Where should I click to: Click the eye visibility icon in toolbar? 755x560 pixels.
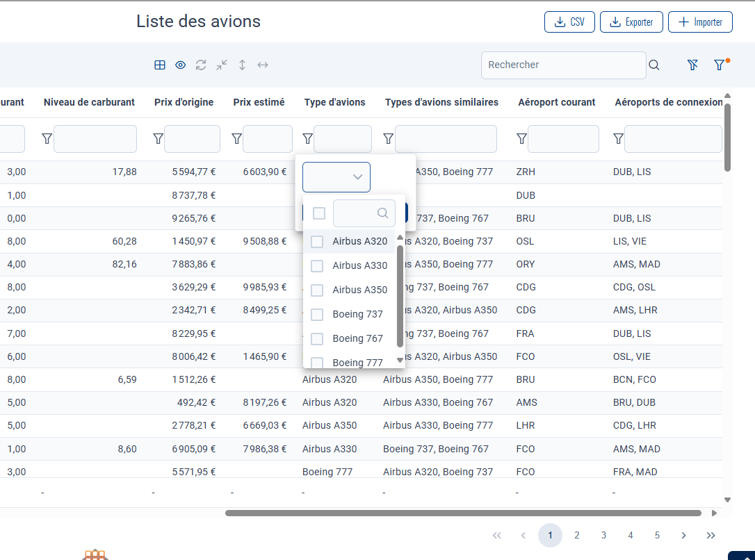pos(180,65)
